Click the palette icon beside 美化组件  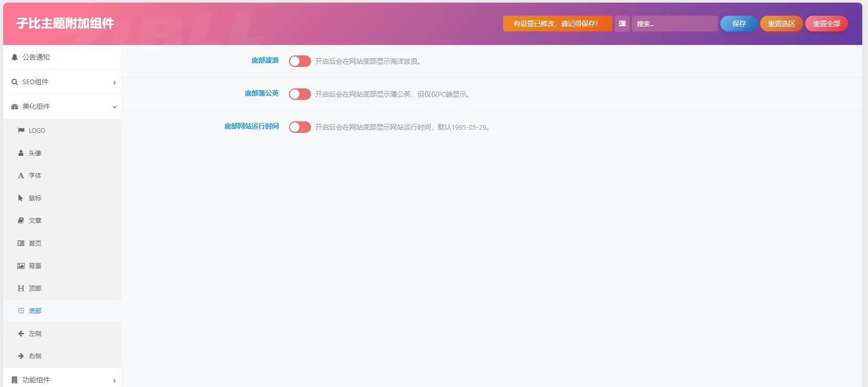pyautogui.click(x=15, y=107)
